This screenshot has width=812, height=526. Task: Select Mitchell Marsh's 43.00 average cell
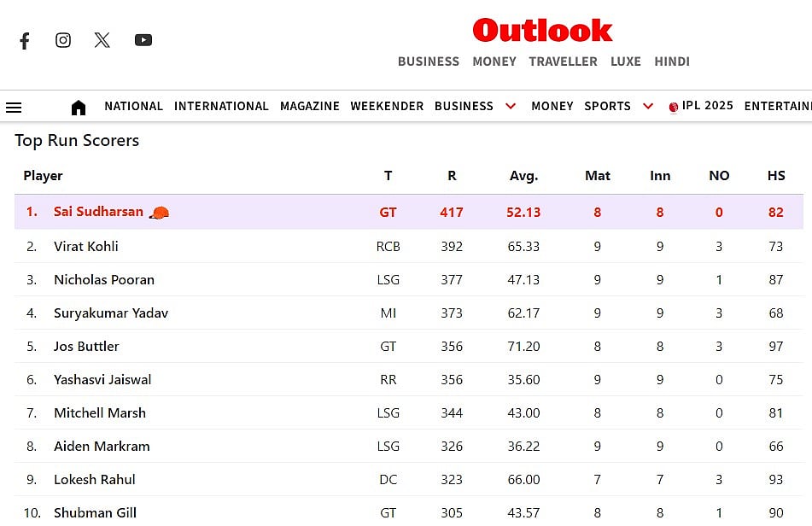[x=523, y=413]
